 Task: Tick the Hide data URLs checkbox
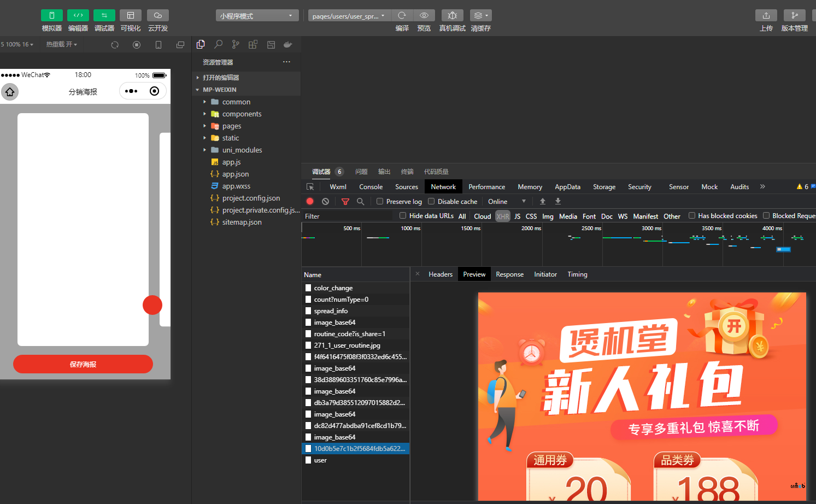coord(403,215)
